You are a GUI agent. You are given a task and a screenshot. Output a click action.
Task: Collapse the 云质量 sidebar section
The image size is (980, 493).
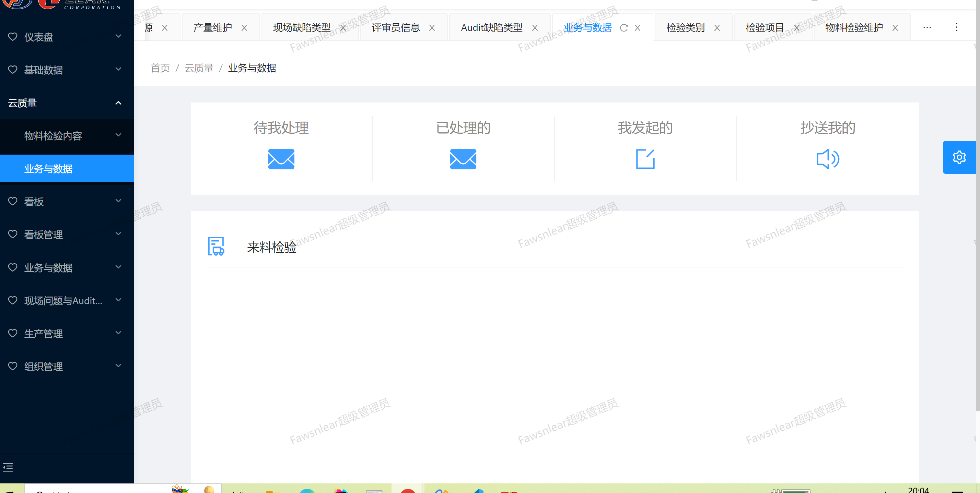click(118, 103)
